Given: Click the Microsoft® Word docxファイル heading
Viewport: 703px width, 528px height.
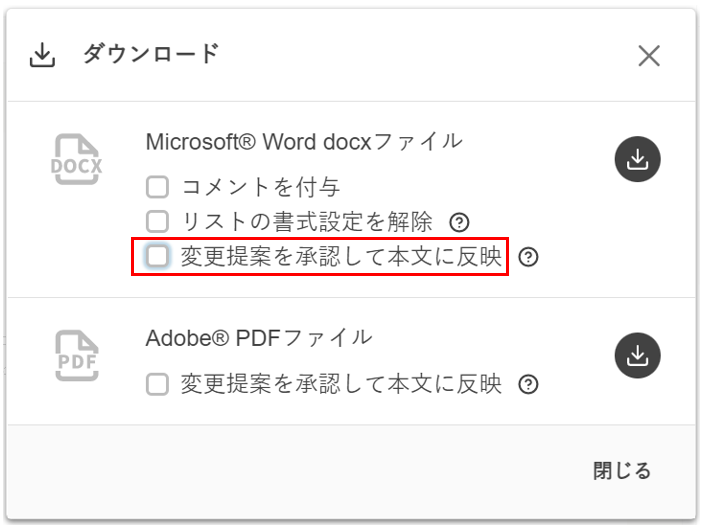Looking at the screenshot, I should coord(304,142).
